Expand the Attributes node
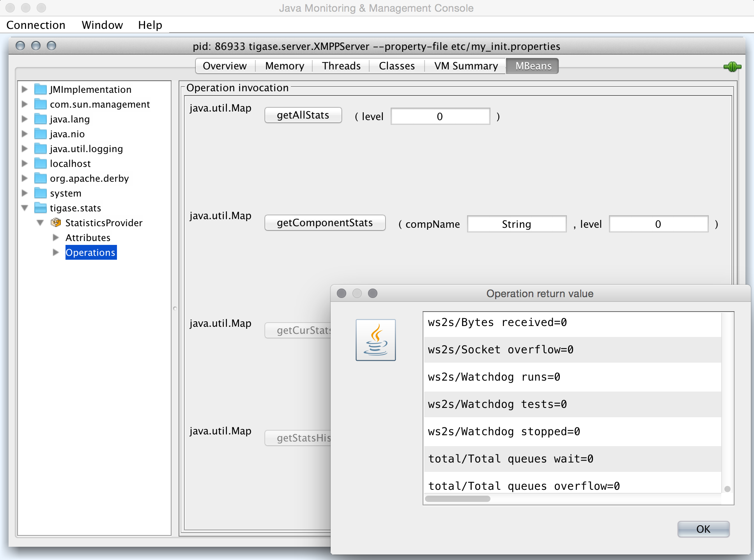This screenshot has width=754, height=560. coord(56,237)
